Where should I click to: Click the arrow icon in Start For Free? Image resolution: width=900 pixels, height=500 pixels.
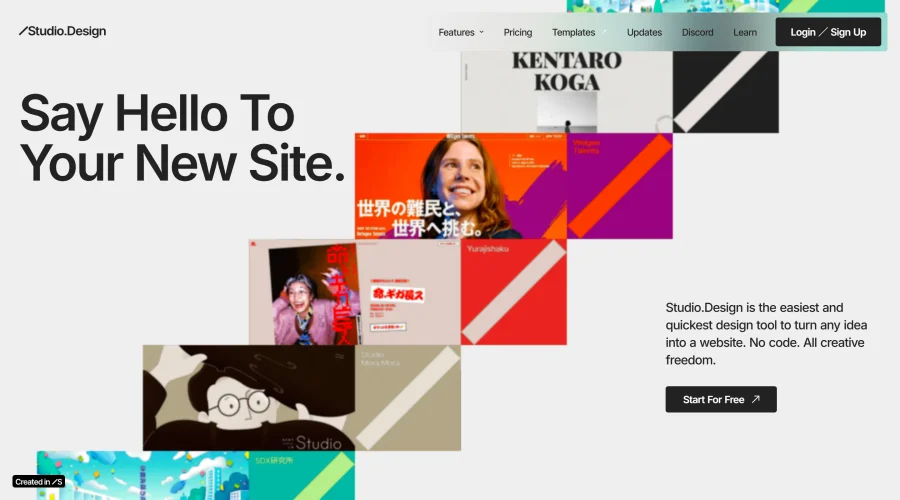click(x=756, y=399)
